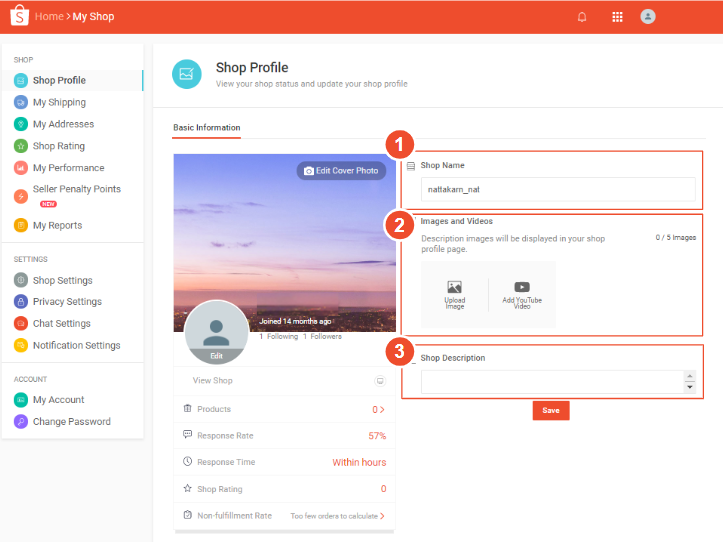Select the Basic Information tab

click(206, 128)
